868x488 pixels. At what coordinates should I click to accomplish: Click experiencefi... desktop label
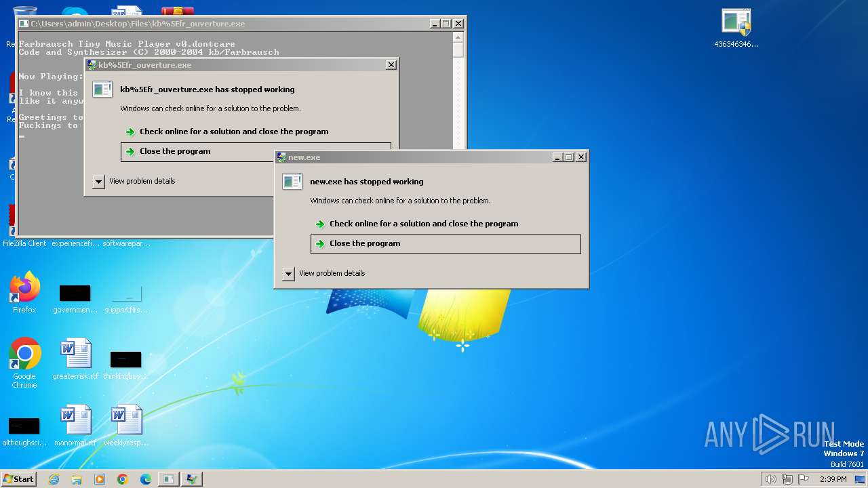point(75,243)
